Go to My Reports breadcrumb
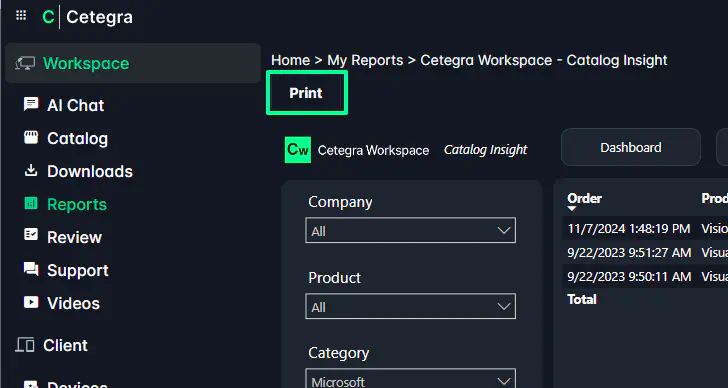The width and height of the screenshot is (728, 388). click(x=365, y=60)
